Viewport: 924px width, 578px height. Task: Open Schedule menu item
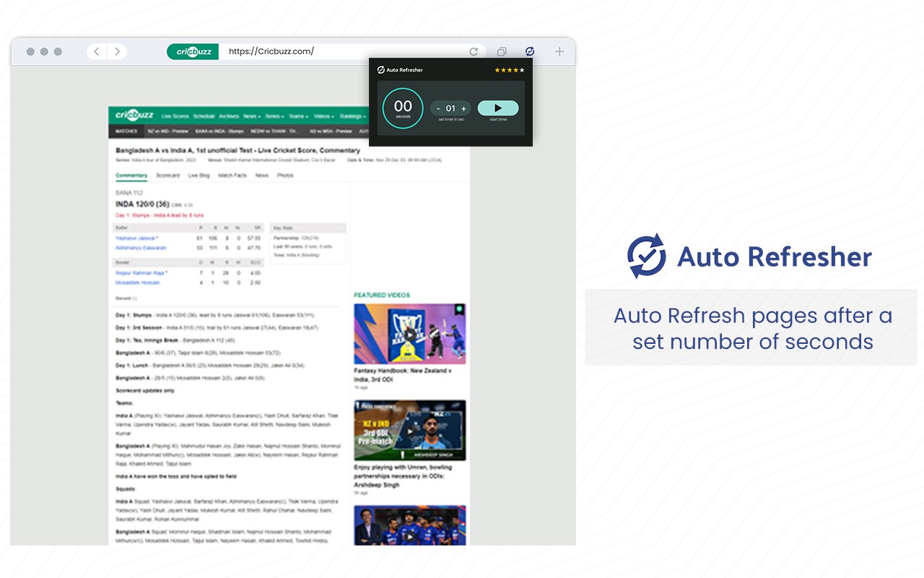(204, 116)
